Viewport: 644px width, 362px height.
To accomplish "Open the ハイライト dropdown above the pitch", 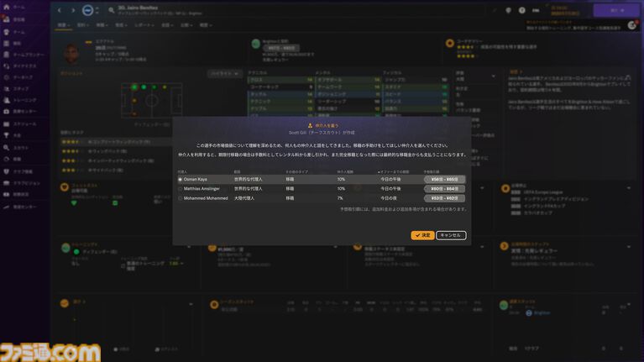I will (x=225, y=74).
